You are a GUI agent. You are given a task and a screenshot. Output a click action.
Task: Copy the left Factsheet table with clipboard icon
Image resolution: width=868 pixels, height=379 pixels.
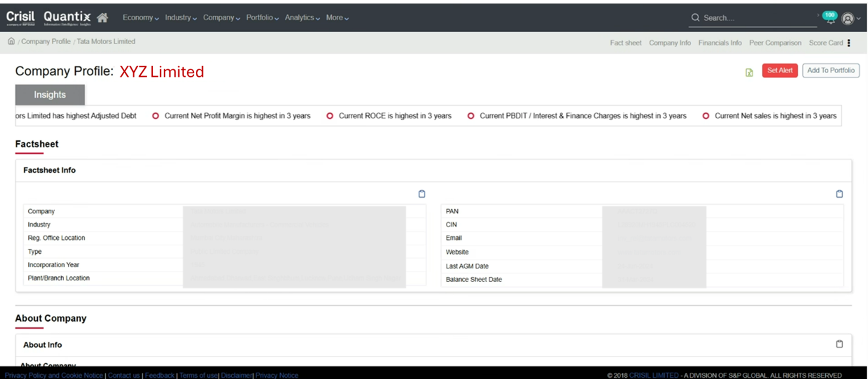[x=421, y=194]
